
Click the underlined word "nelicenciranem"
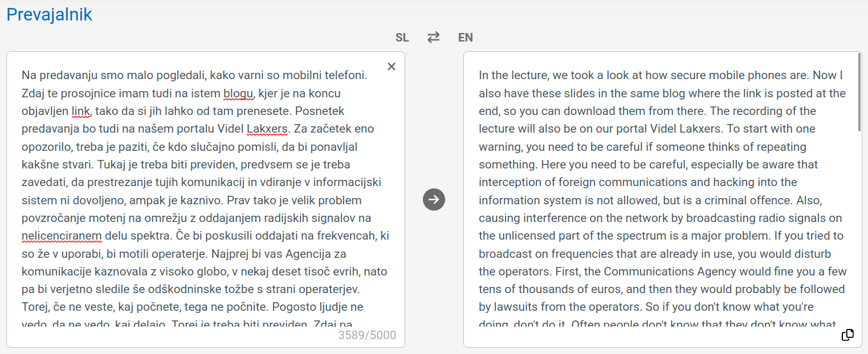(x=62, y=236)
